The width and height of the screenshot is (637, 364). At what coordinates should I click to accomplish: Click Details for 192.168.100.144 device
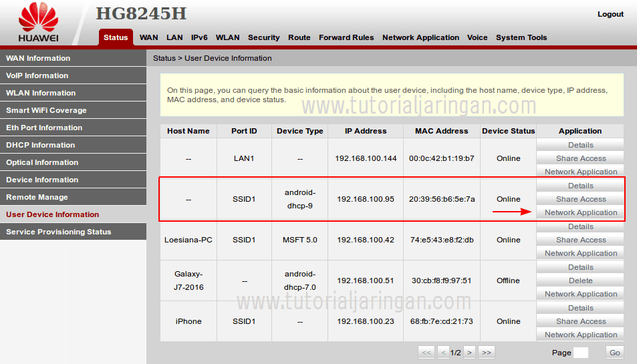tap(580, 145)
